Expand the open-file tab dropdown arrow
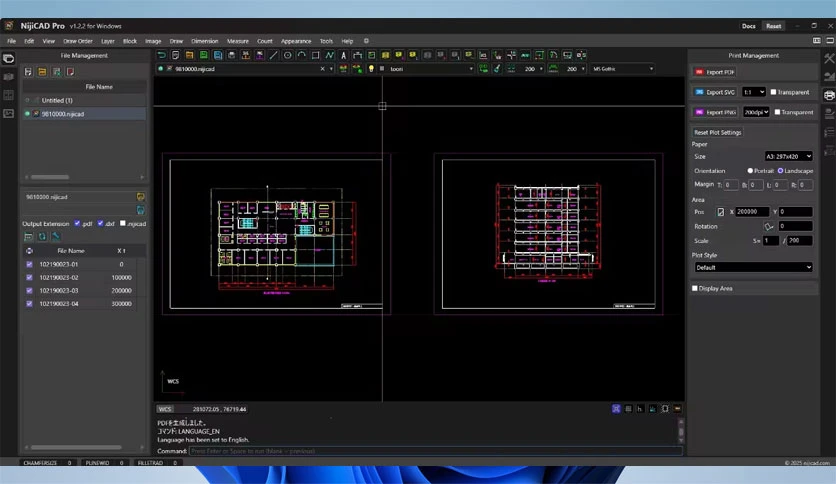This screenshot has width=836, height=484. [331, 69]
